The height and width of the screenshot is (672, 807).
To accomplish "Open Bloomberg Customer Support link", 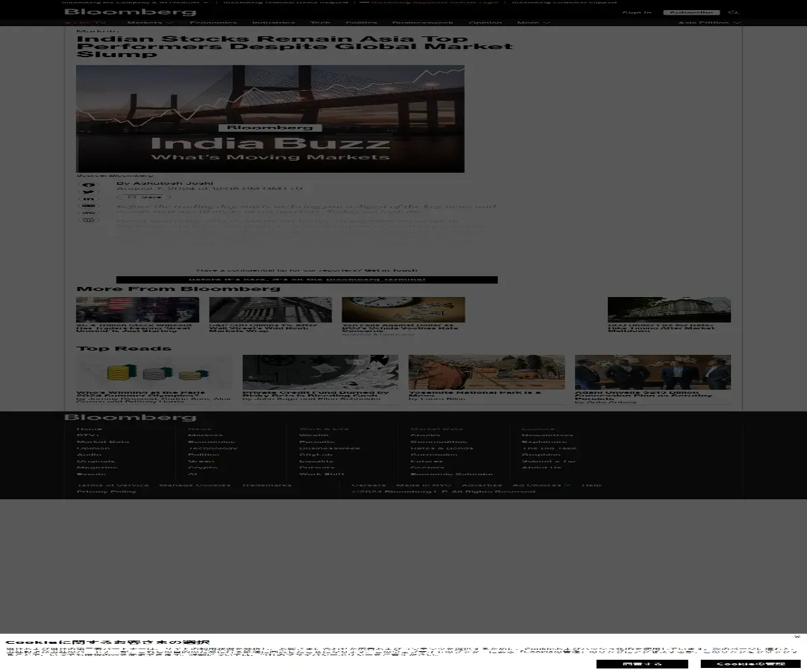I will coord(564,2).
